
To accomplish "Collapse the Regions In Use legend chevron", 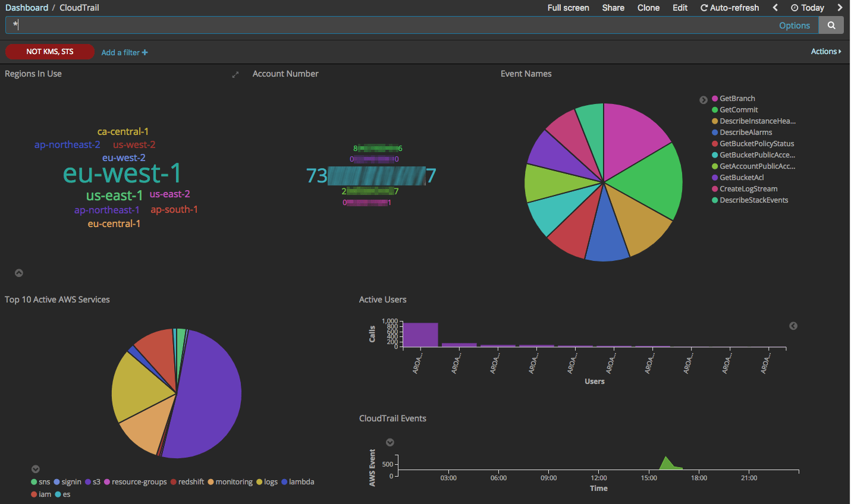I will [18, 273].
